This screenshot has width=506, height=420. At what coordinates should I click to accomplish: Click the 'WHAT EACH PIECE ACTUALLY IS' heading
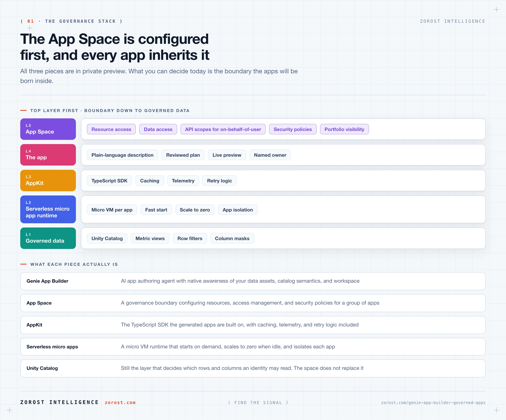coord(74,265)
